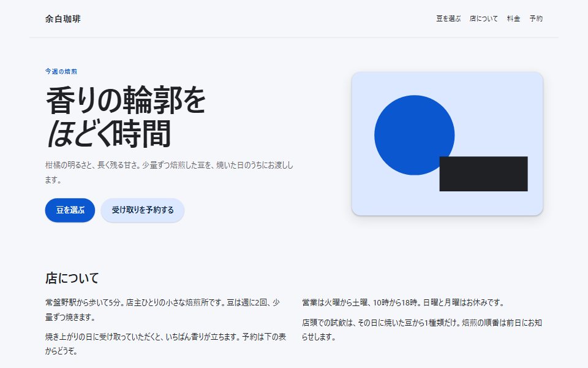Click the 店について section heading

(x=72, y=278)
